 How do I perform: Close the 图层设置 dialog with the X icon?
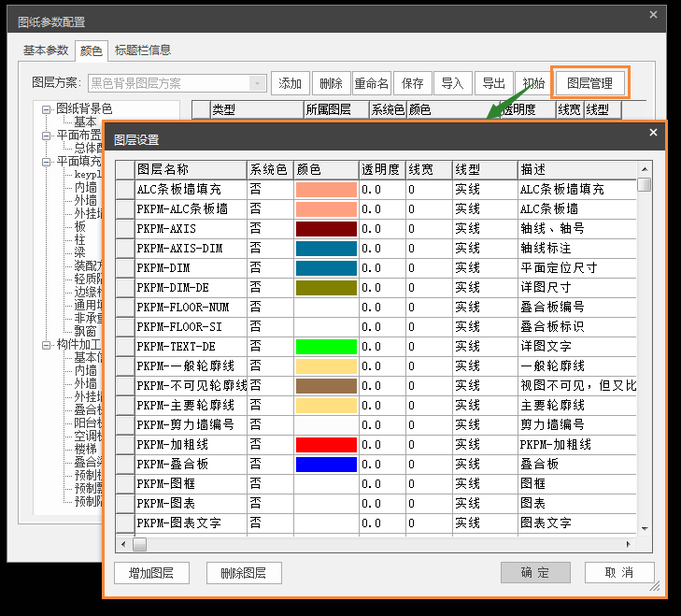(x=653, y=133)
